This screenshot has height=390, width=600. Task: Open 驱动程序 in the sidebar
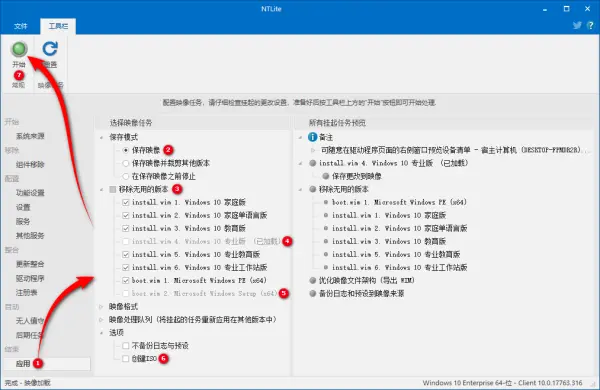[x=30, y=278]
